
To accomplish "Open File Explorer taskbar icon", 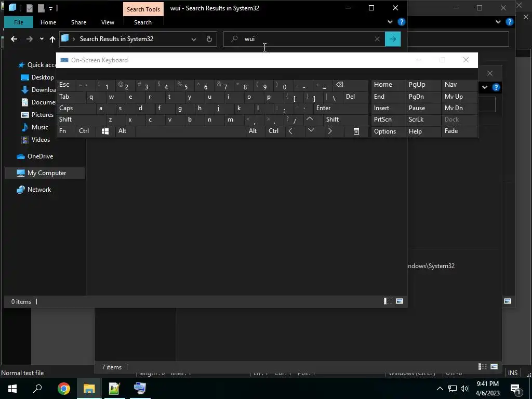I will point(89,389).
